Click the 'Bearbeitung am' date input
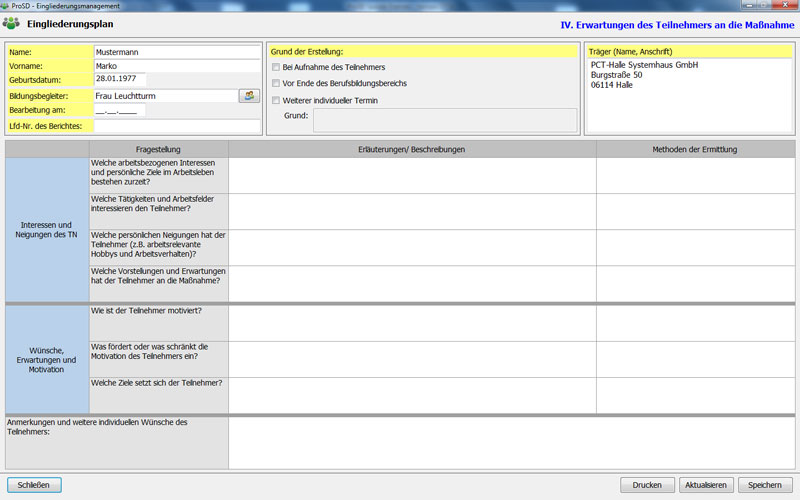The image size is (800, 500). point(119,110)
